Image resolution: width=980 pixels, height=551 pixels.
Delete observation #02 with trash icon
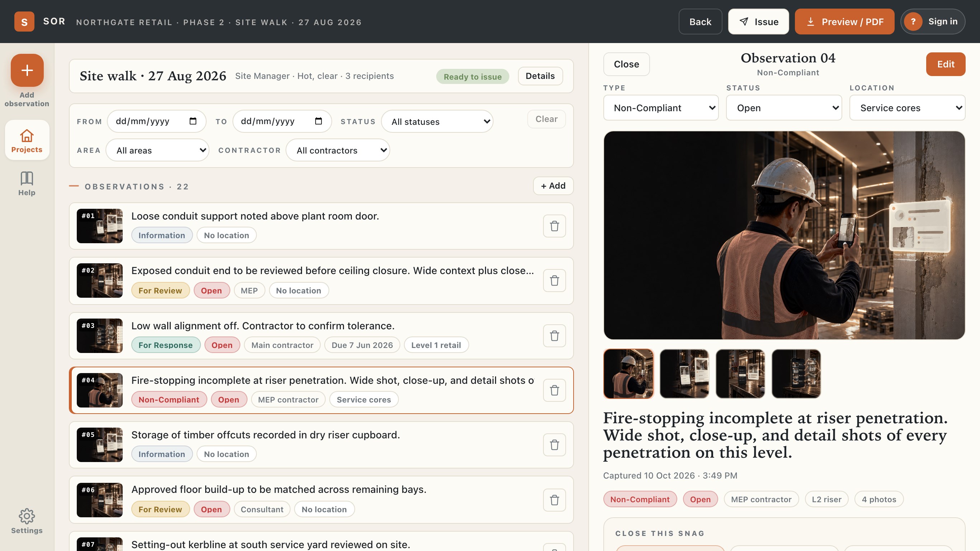click(554, 281)
